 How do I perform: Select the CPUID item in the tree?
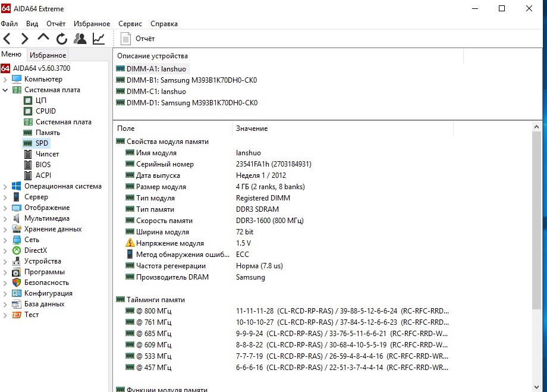[46, 111]
